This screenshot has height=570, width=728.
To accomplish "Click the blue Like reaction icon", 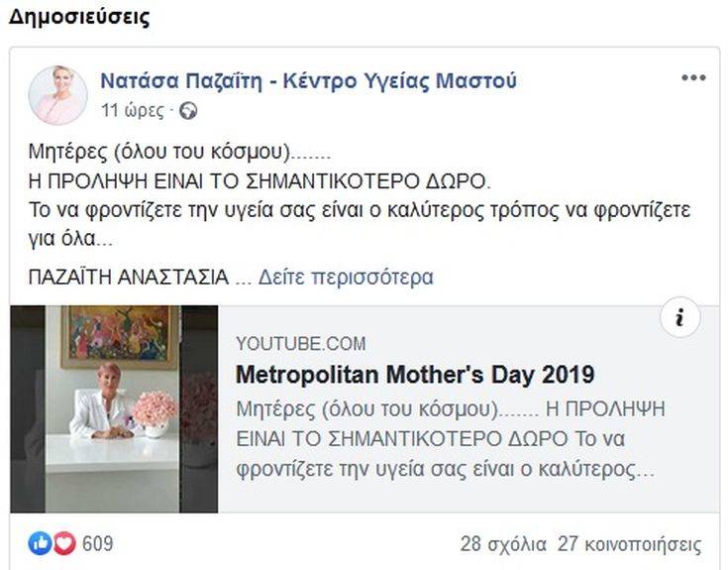I will pos(41,543).
